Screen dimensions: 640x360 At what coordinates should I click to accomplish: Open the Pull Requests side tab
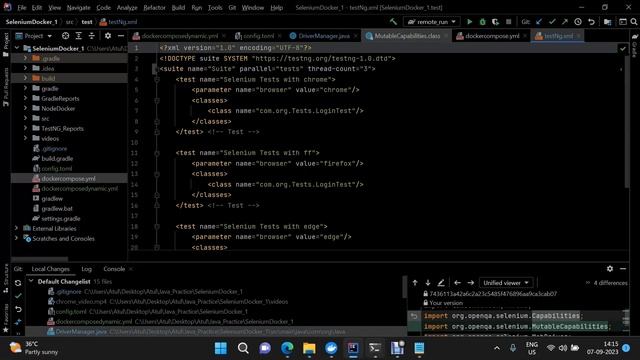(x=6, y=87)
